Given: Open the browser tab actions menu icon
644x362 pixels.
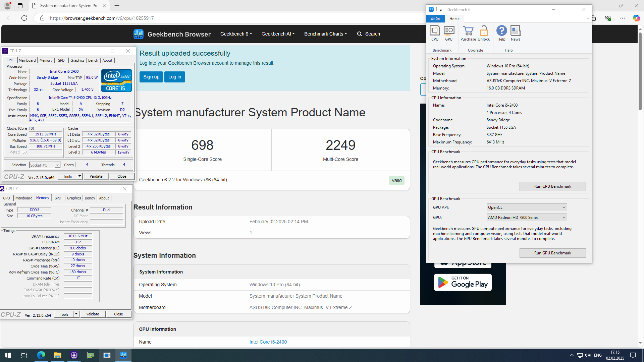Looking at the screenshot, I should click(x=20, y=6).
